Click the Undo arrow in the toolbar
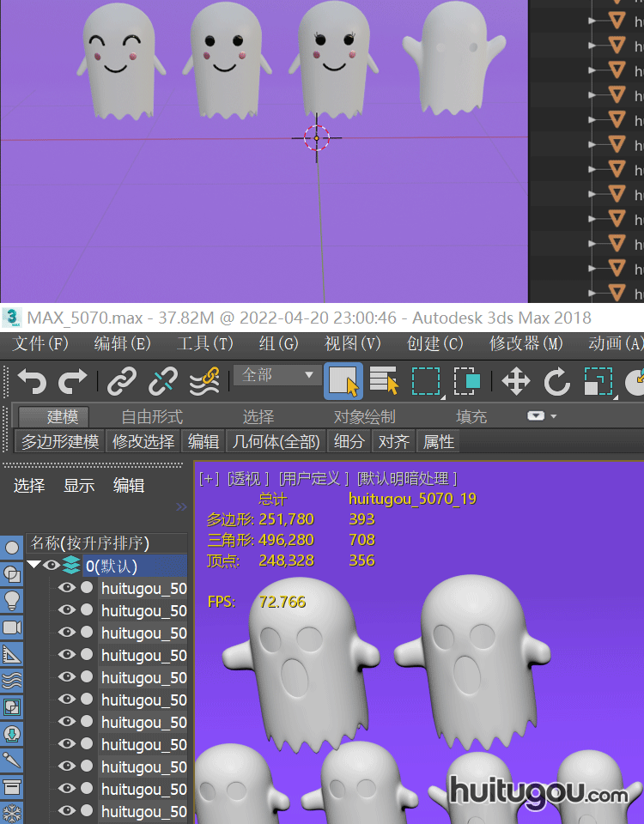 pos(32,380)
